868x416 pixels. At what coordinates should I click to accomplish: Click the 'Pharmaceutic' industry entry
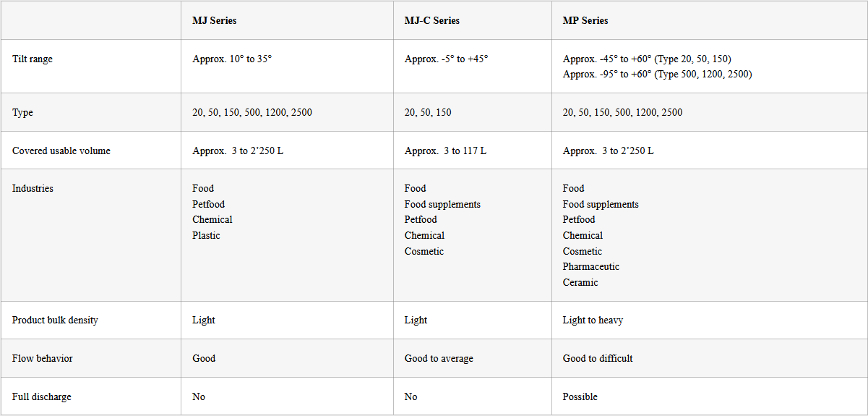(x=590, y=266)
